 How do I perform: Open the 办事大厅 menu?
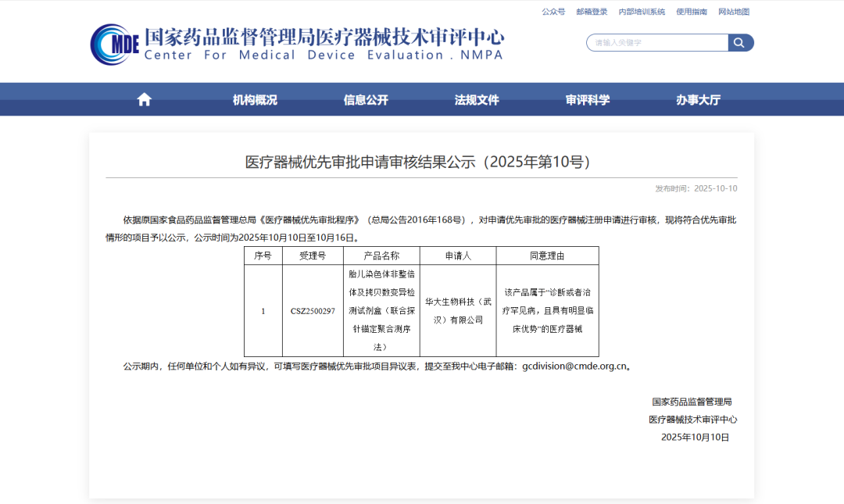[x=698, y=99]
